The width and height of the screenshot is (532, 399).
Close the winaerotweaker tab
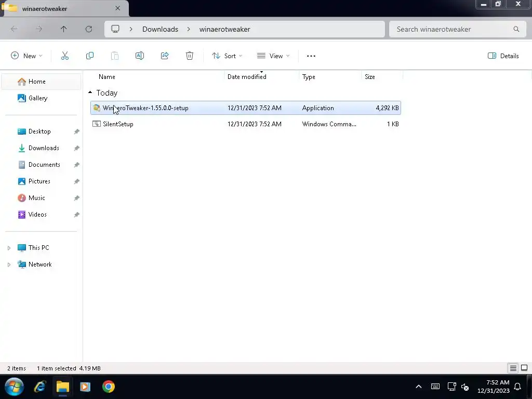[118, 8]
